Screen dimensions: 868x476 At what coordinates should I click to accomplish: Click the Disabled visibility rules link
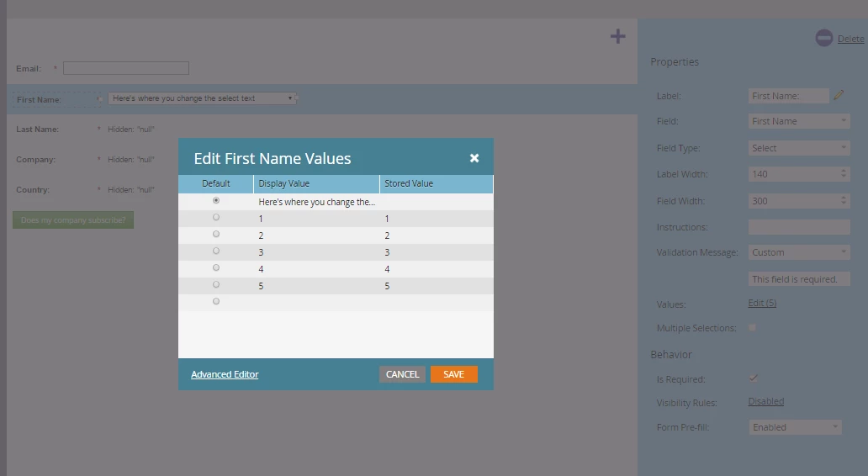pyautogui.click(x=766, y=401)
